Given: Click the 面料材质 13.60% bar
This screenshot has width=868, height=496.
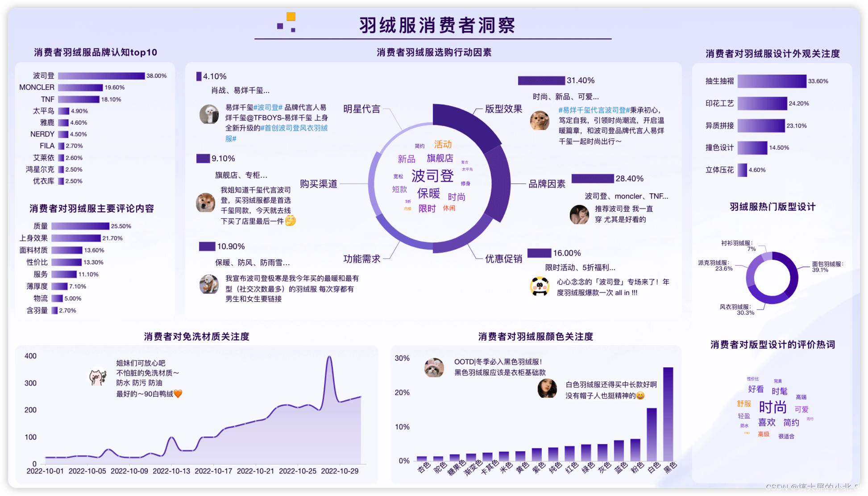Looking at the screenshot, I should [x=67, y=250].
